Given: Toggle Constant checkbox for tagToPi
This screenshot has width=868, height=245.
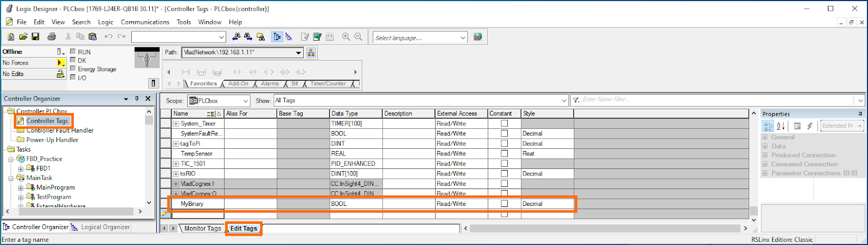Looking at the screenshot, I should 504,143.
